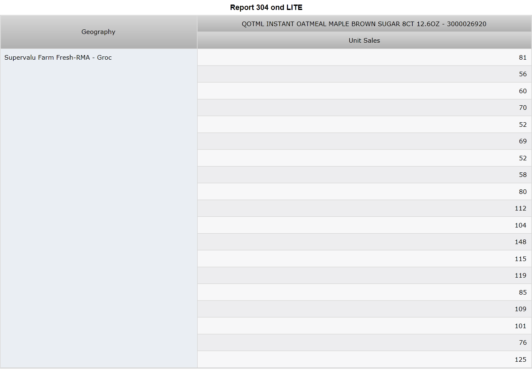Select the cell with value 56

(x=364, y=74)
